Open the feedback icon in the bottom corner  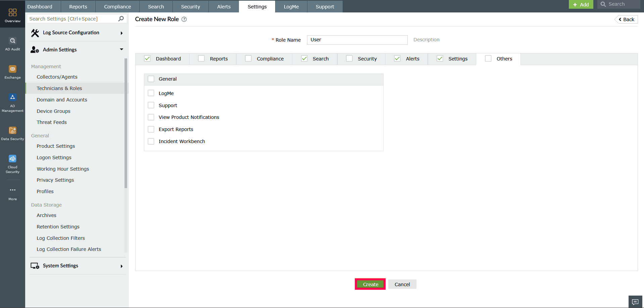pyautogui.click(x=635, y=302)
